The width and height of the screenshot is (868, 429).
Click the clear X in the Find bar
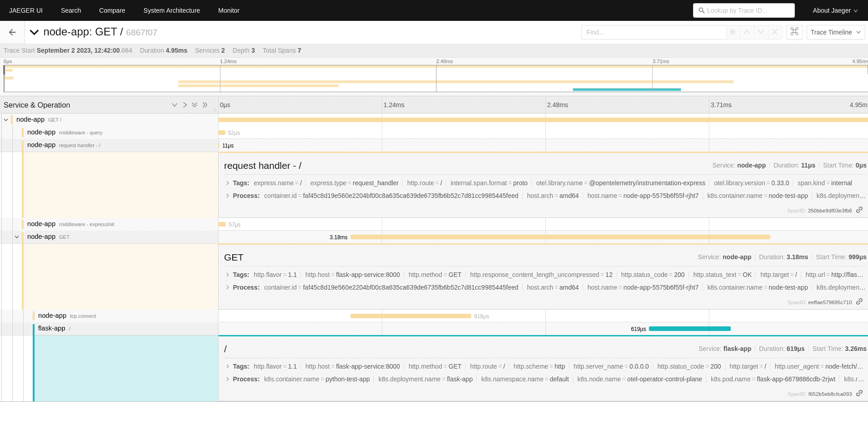pyautogui.click(x=774, y=32)
